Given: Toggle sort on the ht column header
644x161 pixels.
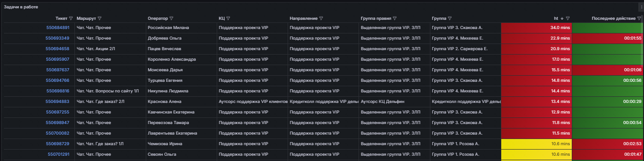Looking at the screenshot, I should [x=556, y=18].
